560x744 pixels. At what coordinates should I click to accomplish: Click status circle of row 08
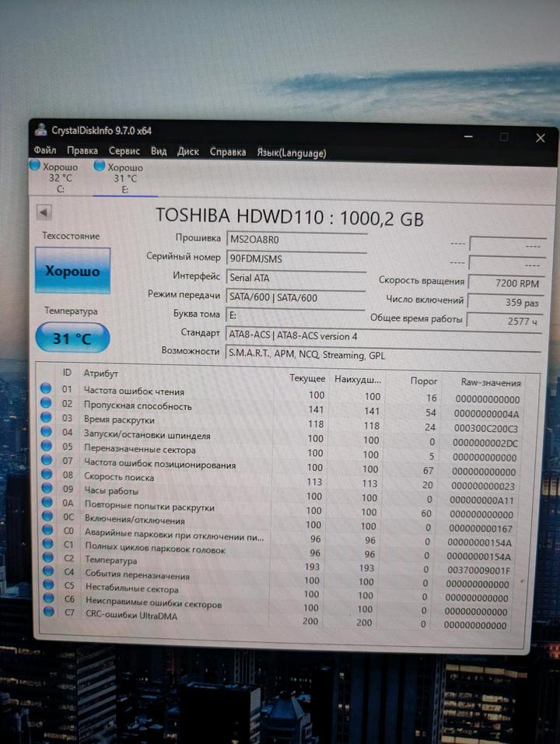click(47, 473)
